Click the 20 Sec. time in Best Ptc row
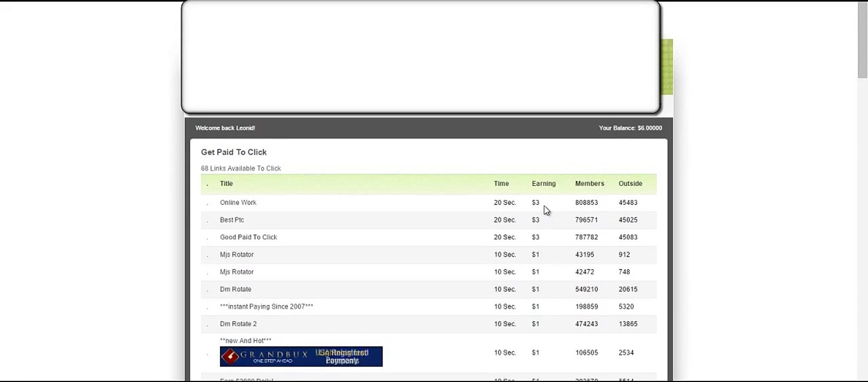Viewport: 868px width, 382px height. 505,220
